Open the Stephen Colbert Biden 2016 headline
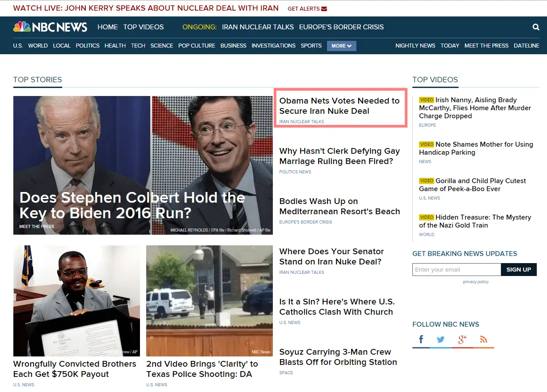 click(132, 205)
